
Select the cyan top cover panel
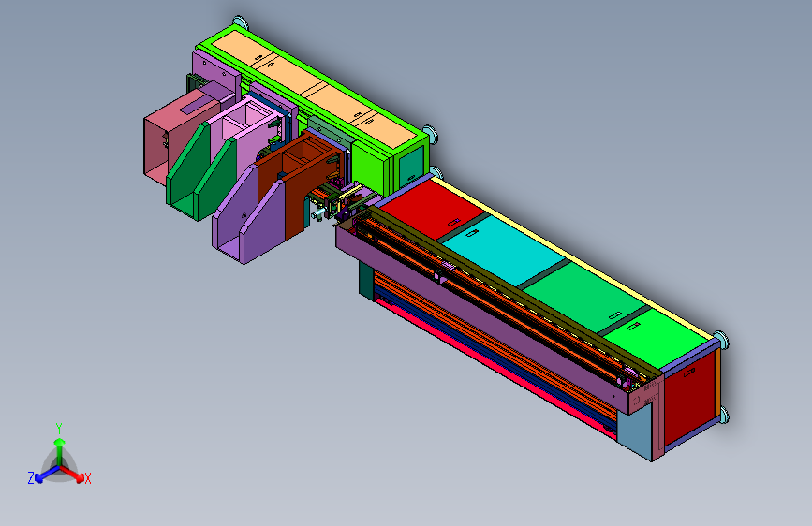pyautogui.click(x=505, y=250)
